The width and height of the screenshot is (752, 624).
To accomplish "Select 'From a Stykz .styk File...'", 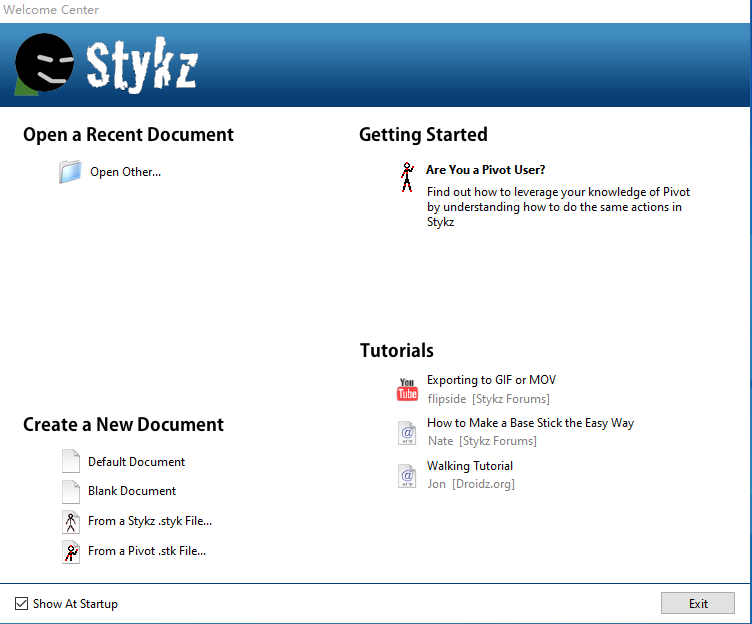I will coord(150,521).
